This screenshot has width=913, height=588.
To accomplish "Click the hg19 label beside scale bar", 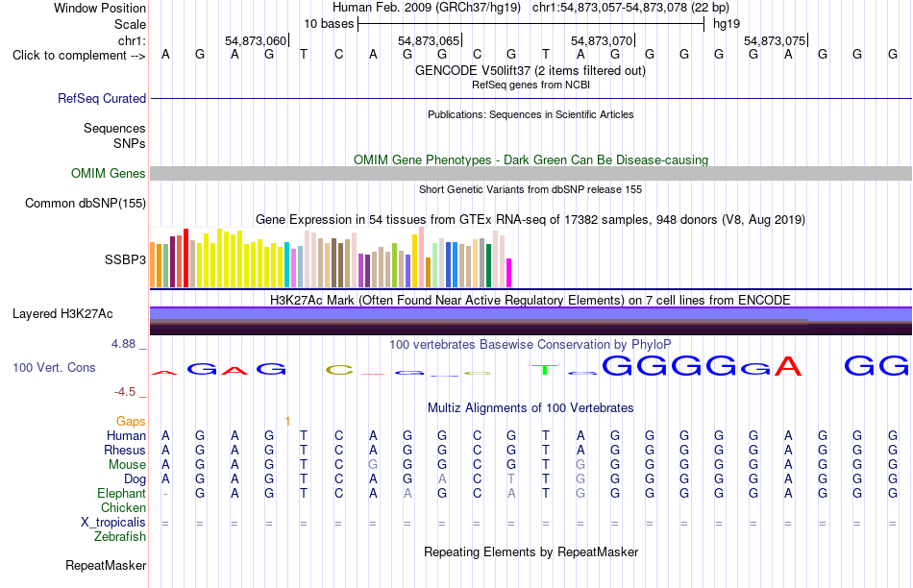I will 727,24.
